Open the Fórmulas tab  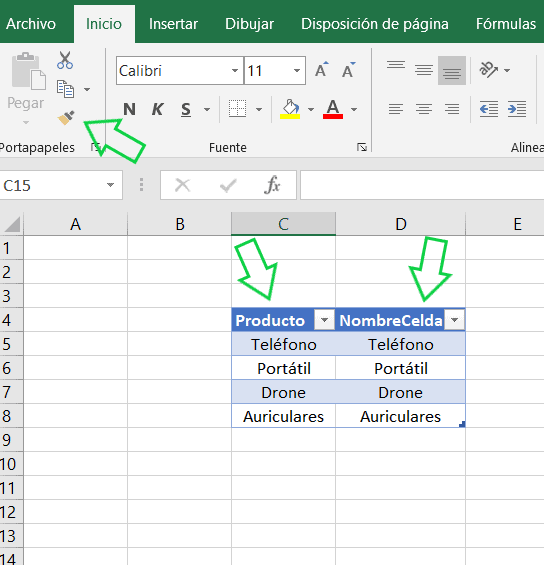point(506,24)
